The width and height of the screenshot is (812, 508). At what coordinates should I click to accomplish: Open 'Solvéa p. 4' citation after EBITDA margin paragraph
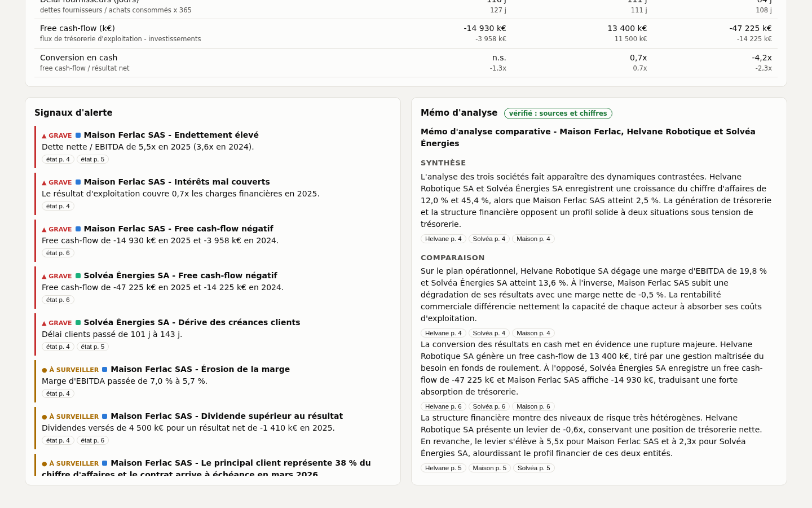point(489,333)
